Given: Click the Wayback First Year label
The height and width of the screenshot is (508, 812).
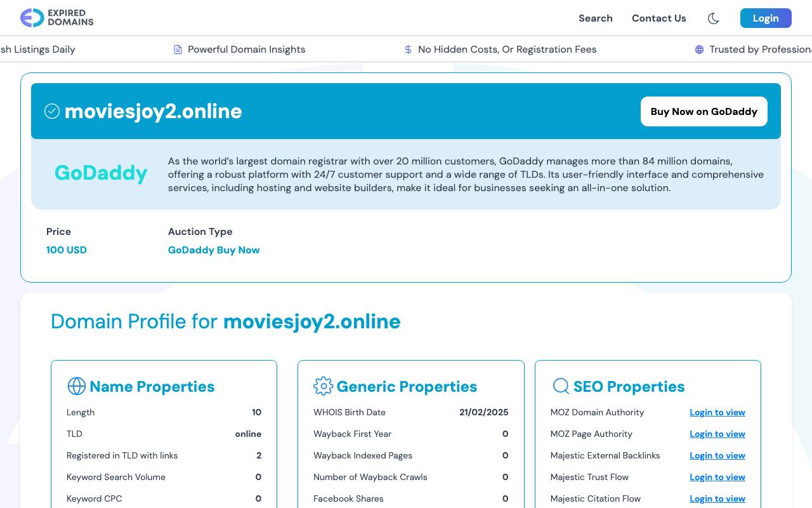Looking at the screenshot, I should 353,434.
